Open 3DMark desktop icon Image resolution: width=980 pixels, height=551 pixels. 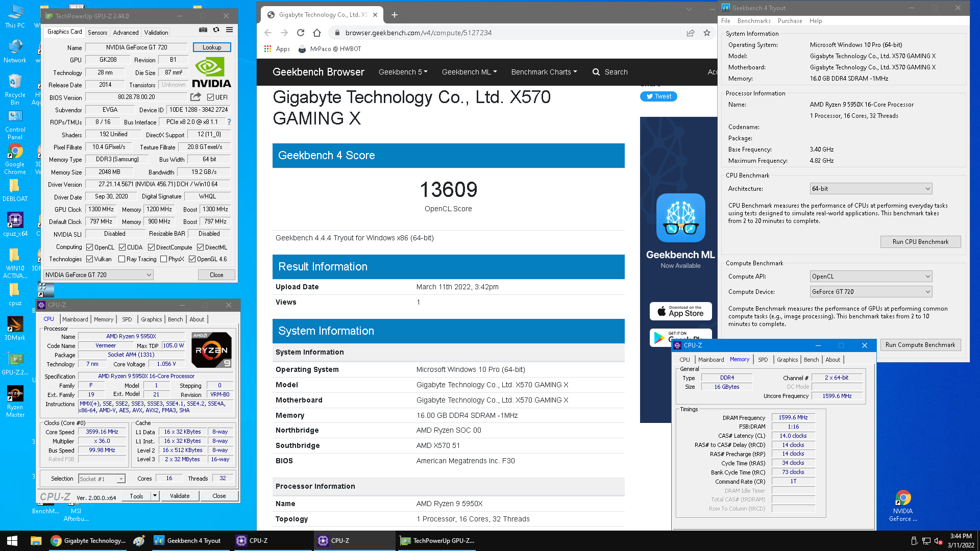(15, 328)
